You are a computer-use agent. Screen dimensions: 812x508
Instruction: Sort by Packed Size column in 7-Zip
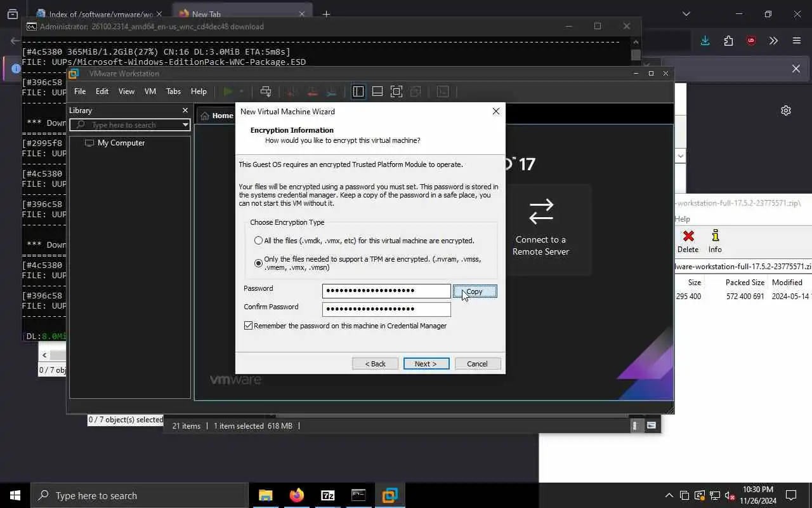point(744,283)
